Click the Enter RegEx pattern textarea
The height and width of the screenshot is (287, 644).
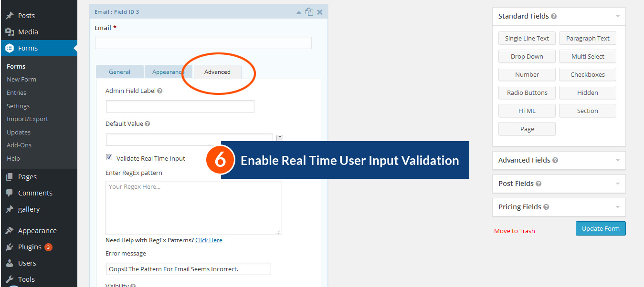tap(194, 208)
